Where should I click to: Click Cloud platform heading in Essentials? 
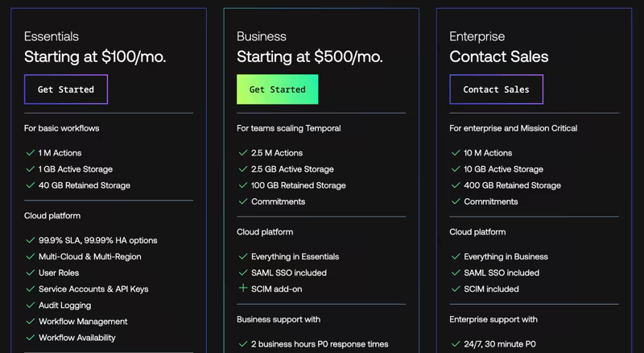coord(52,215)
